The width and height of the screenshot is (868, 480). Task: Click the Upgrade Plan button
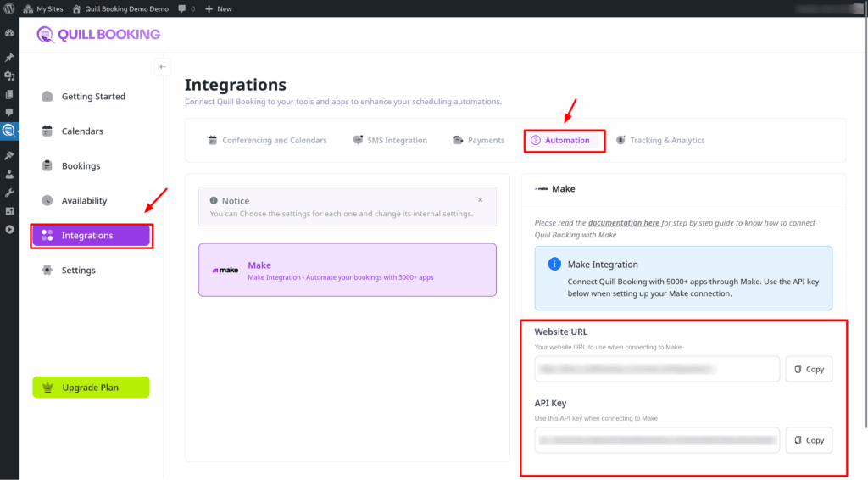[91, 388]
